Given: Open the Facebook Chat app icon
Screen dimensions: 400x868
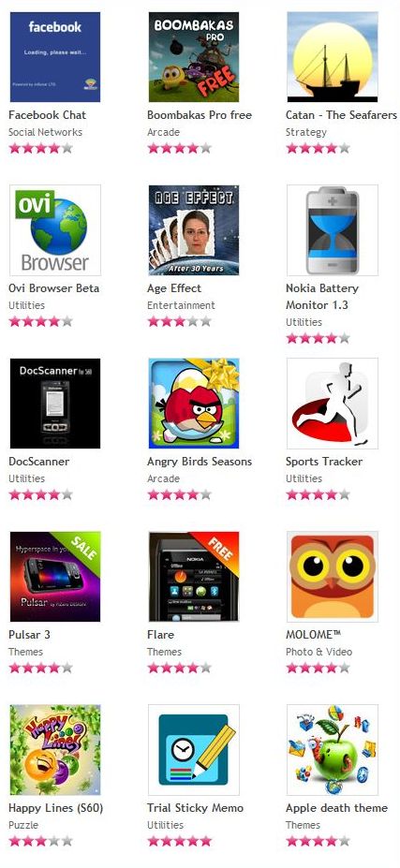Looking at the screenshot, I should (55, 57).
